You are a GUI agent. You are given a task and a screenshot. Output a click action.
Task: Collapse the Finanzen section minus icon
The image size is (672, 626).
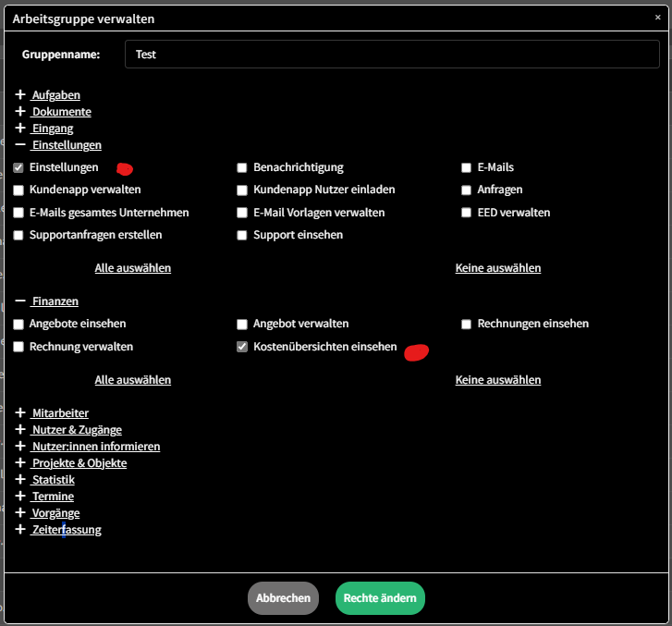(x=20, y=301)
